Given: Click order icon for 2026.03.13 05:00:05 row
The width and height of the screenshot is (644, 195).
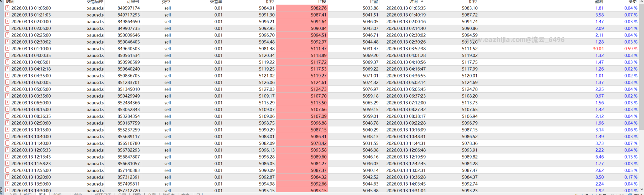Looking at the screenshot, I should click(x=7, y=82).
